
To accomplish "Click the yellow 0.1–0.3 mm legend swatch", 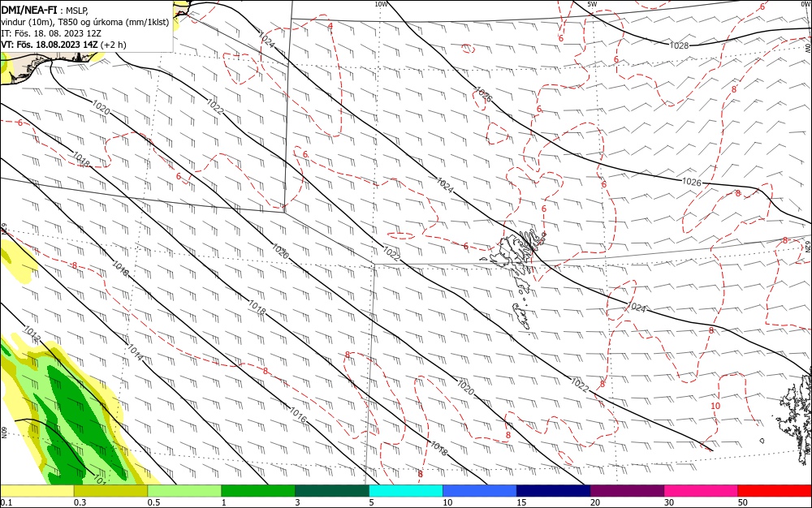I will [37, 490].
